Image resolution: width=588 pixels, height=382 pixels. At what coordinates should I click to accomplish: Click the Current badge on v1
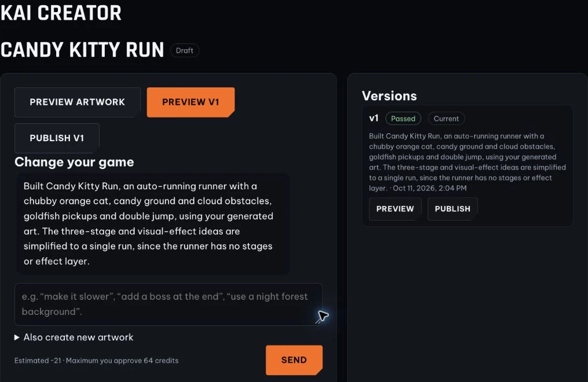point(446,119)
